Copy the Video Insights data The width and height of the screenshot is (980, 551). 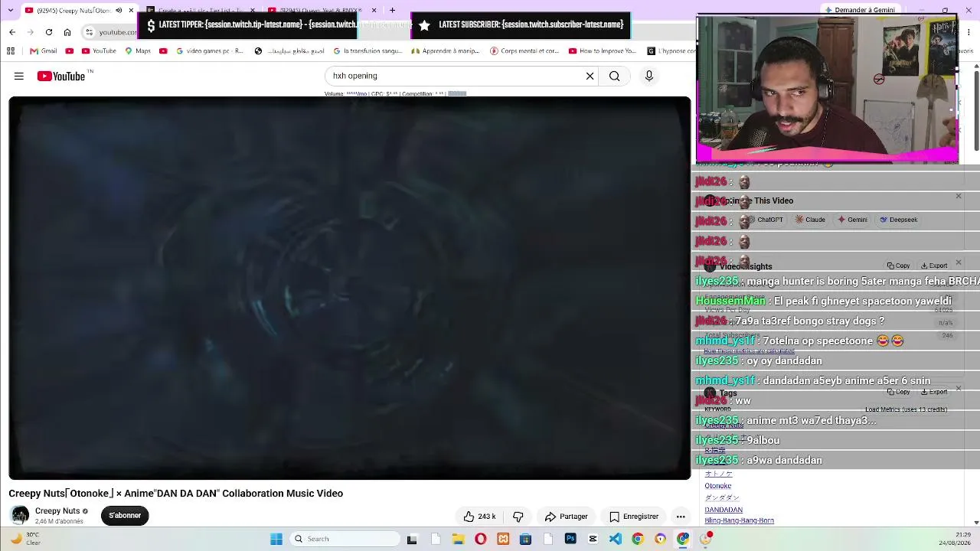[898, 266]
